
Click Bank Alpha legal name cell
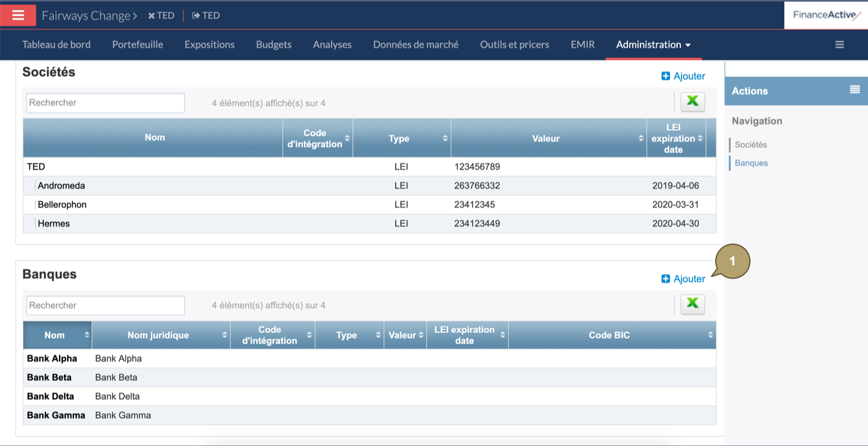[119, 359]
